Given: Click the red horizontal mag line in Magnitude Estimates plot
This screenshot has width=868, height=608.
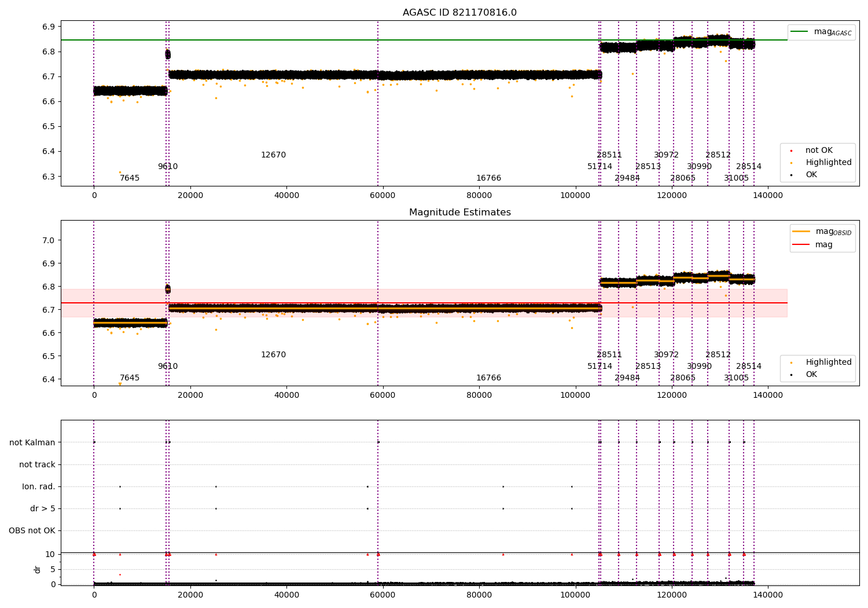Looking at the screenshot, I should point(424,303).
